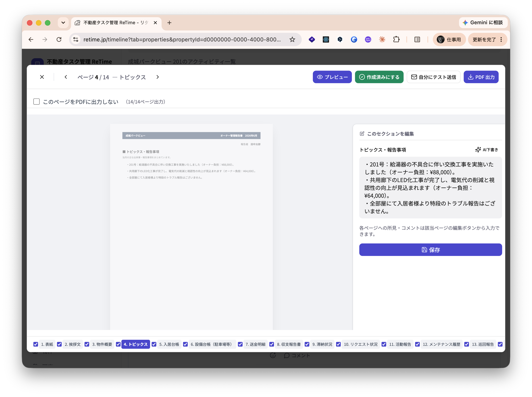Switch to the 5. 入居台帳 tab
Viewport: 532px width, 397px height.
169,344
